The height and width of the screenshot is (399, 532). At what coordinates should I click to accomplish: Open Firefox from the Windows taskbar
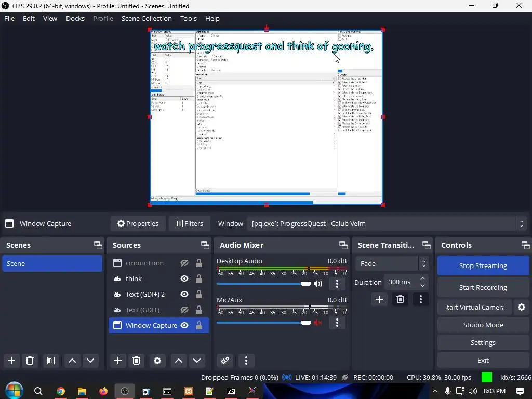coord(103,391)
